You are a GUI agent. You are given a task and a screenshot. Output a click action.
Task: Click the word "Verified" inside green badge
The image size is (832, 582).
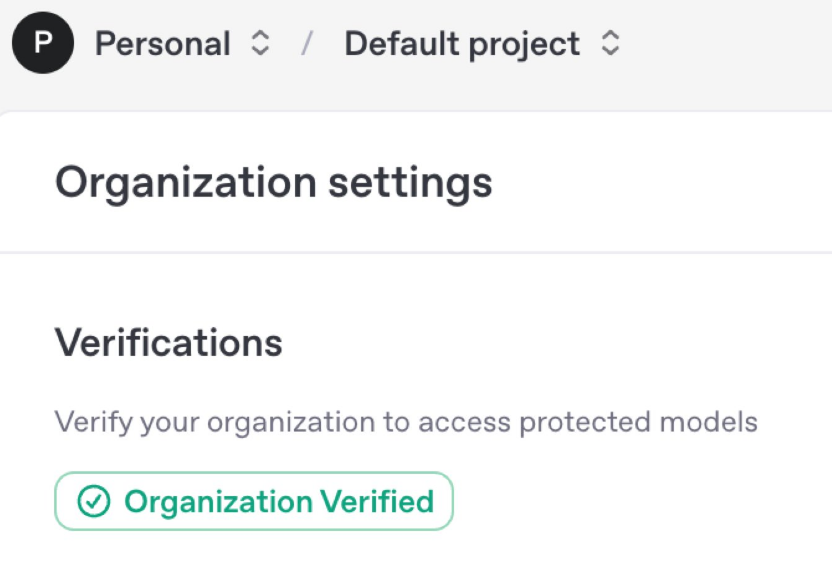(377, 501)
